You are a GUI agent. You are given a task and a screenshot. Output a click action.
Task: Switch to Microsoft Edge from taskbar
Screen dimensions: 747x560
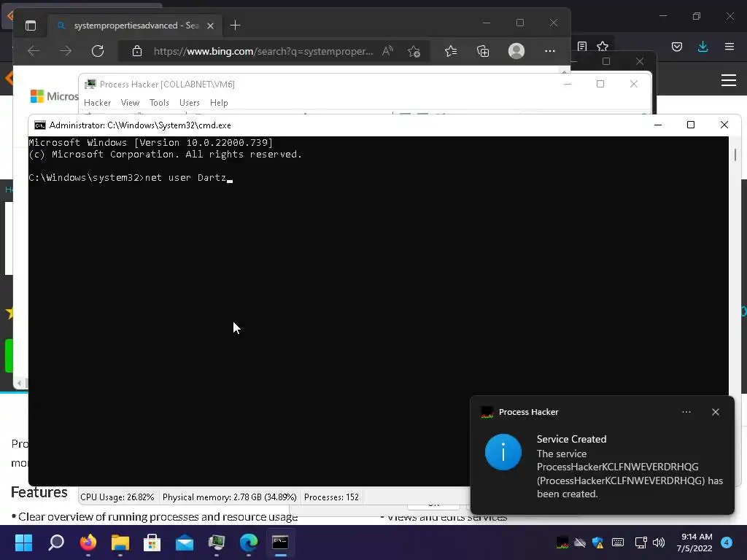(x=249, y=542)
